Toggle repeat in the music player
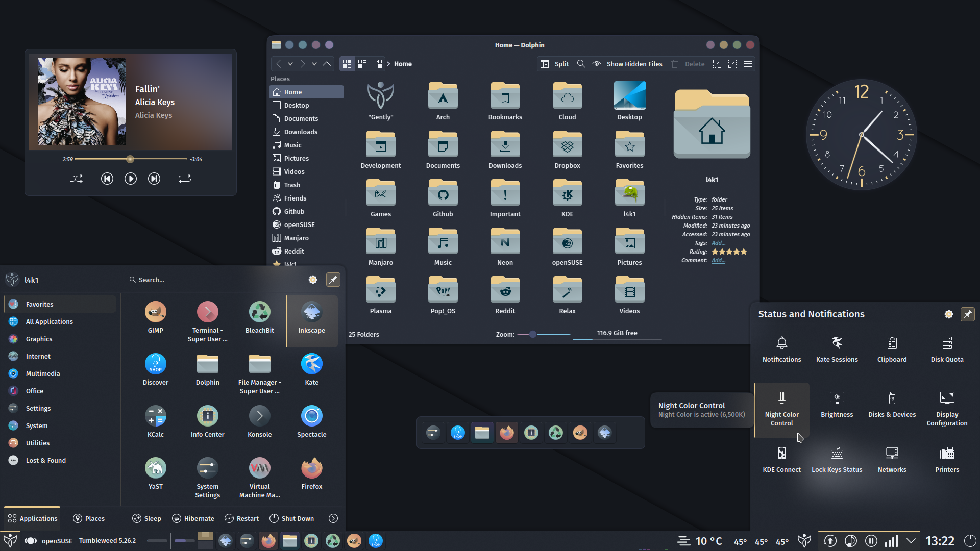This screenshot has height=551, width=980. point(185,179)
